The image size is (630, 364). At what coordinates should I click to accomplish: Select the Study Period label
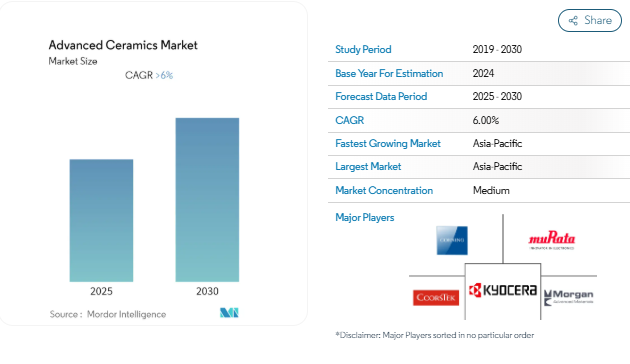363,49
